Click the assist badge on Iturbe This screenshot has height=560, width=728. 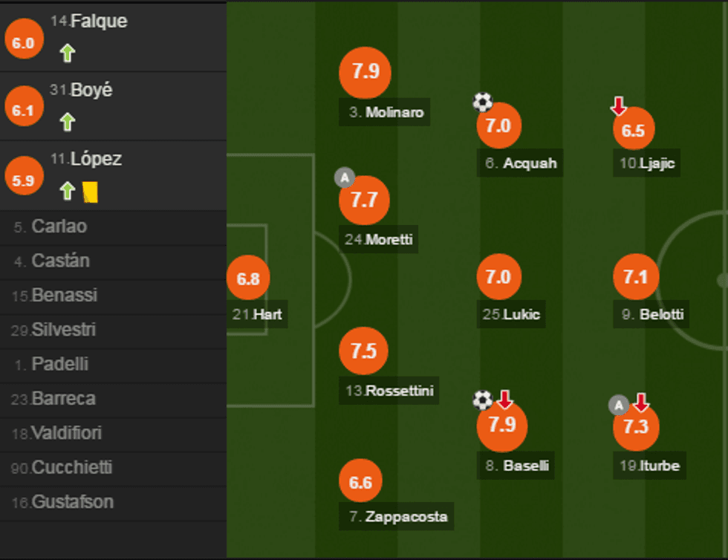tap(619, 405)
